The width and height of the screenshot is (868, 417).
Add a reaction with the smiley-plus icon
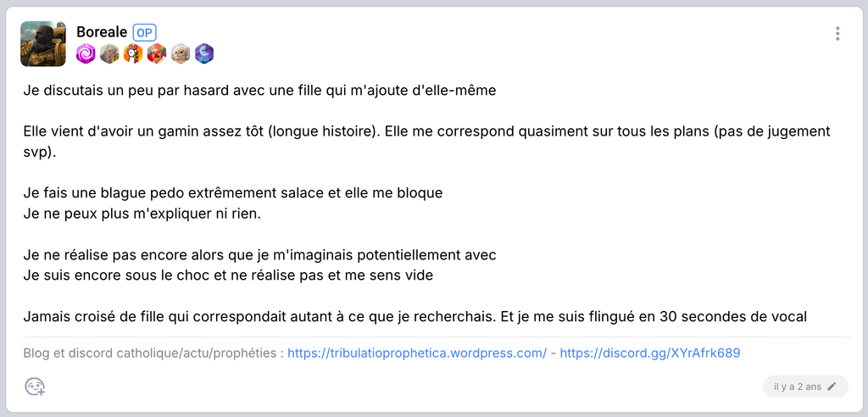35,386
